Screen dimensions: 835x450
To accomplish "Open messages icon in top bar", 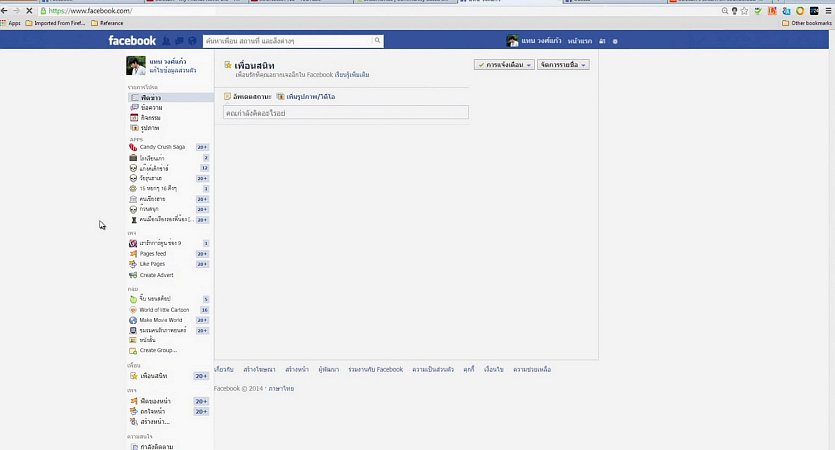I will coord(179,41).
